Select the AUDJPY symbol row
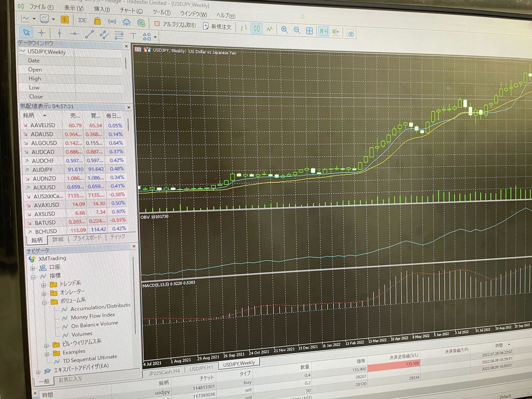 43,170
